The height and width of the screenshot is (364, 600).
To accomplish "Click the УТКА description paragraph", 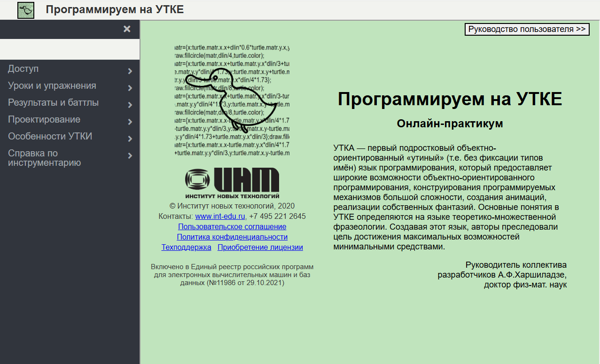I will coord(446,197).
